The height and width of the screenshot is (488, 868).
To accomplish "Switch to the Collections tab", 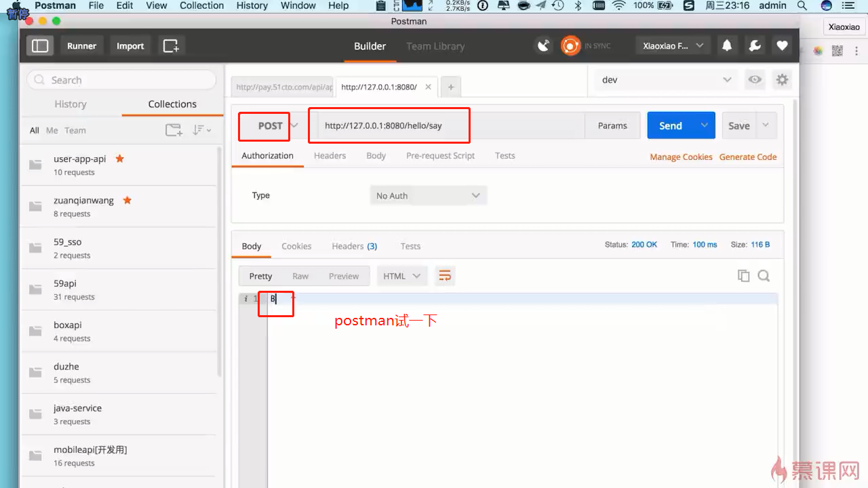I will click(172, 104).
